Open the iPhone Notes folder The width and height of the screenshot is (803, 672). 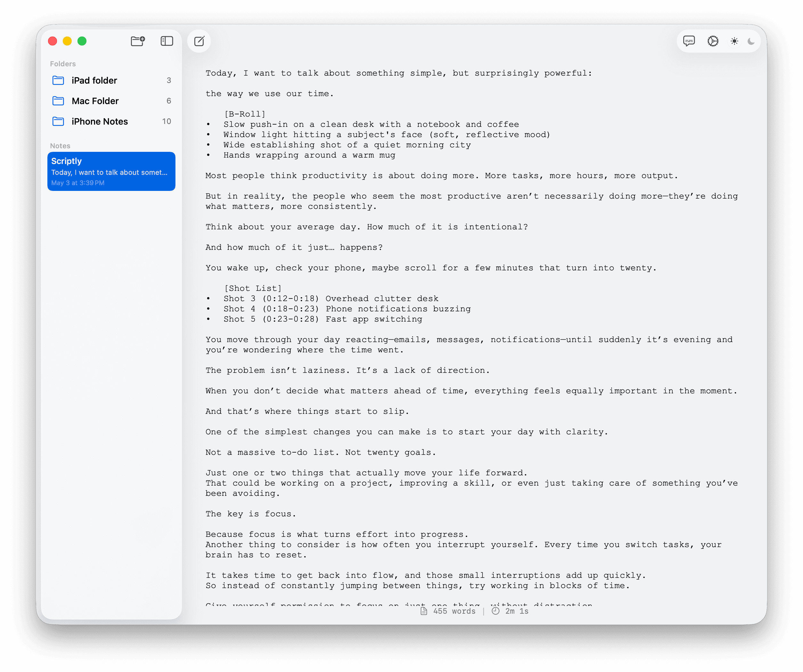111,121
